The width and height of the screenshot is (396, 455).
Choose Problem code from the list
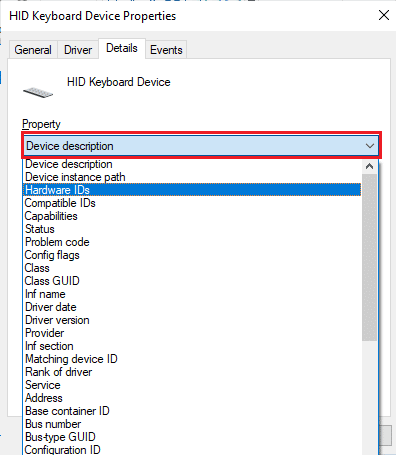(x=192, y=242)
